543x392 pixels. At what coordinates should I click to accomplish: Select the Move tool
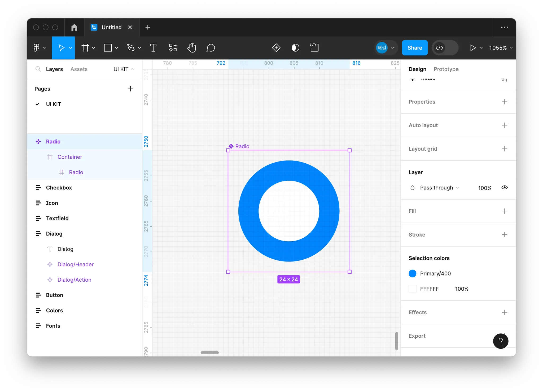click(62, 48)
